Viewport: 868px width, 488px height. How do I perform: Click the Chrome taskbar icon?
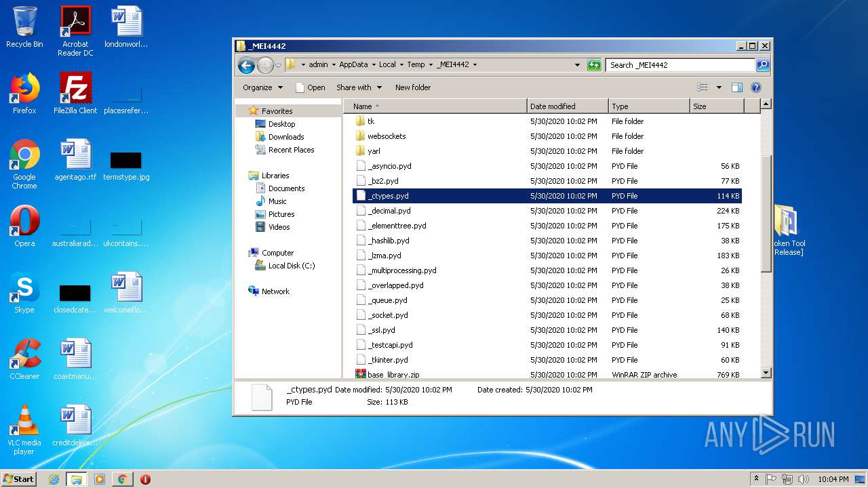(x=122, y=479)
